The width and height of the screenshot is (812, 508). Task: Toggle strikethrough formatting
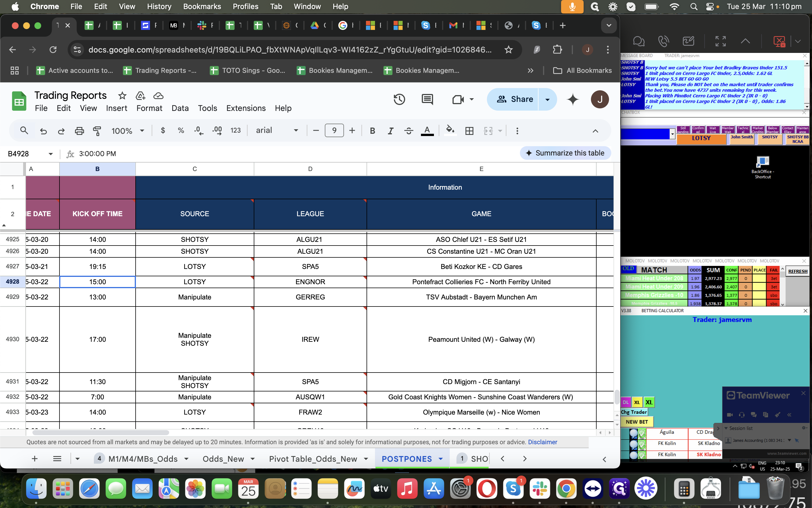(408, 131)
